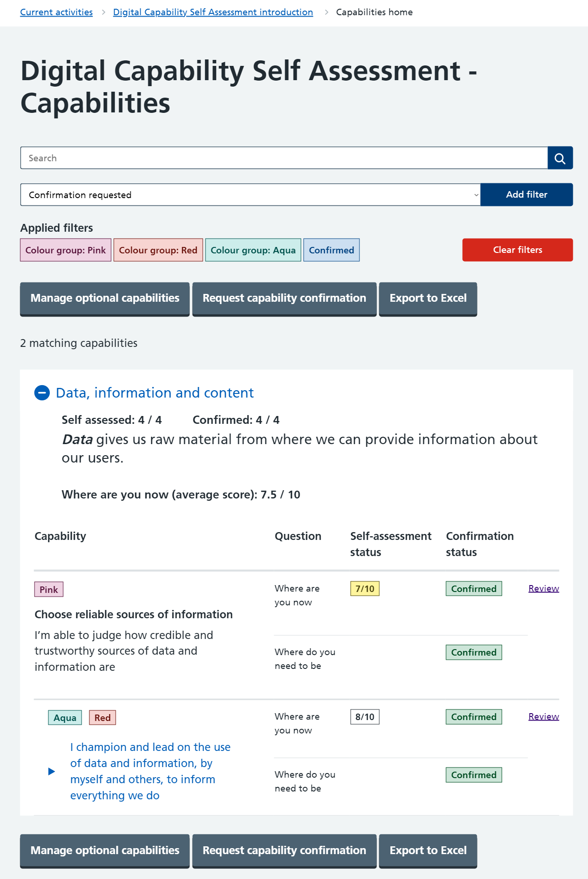
Task: Click the champion and lead capability text
Action: (150, 771)
